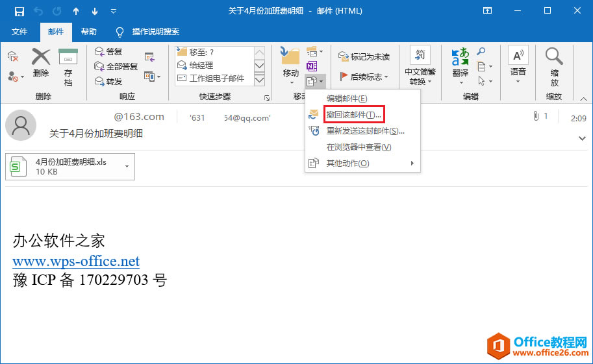Click the ribbon display options icon
593x364 pixels.
[x=487, y=11]
